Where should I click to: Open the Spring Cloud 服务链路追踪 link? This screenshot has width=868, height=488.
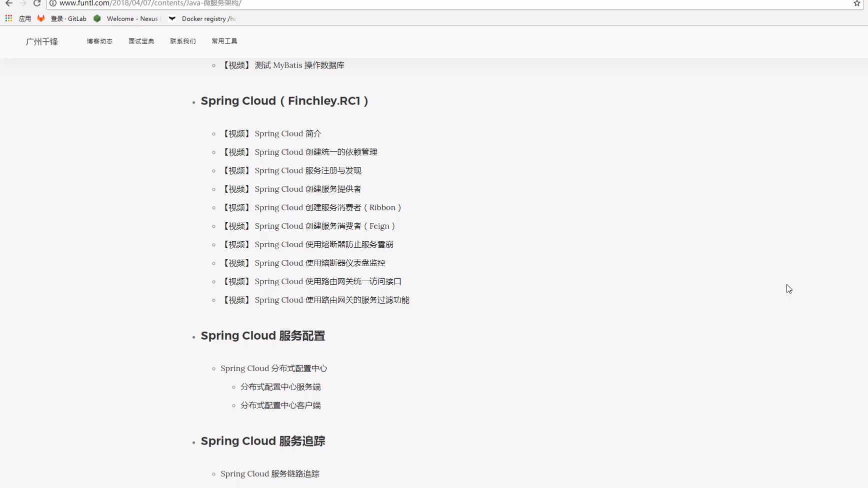[x=270, y=474]
